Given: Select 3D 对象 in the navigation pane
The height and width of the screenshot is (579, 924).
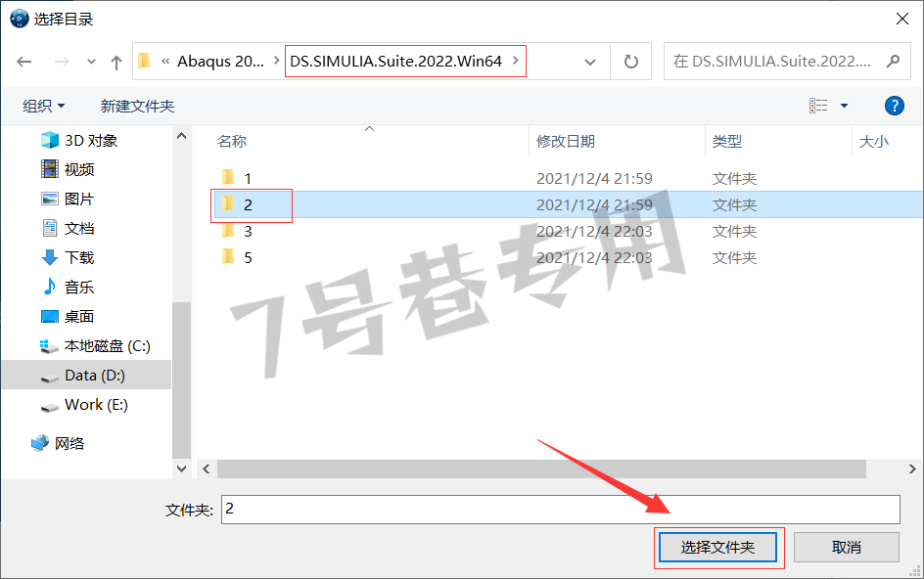Looking at the screenshot, I should tap(91, 140).
